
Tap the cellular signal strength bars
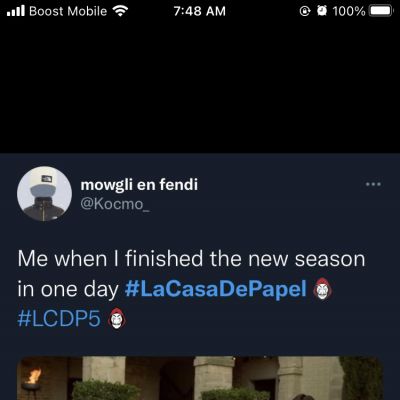coord(16,11)
